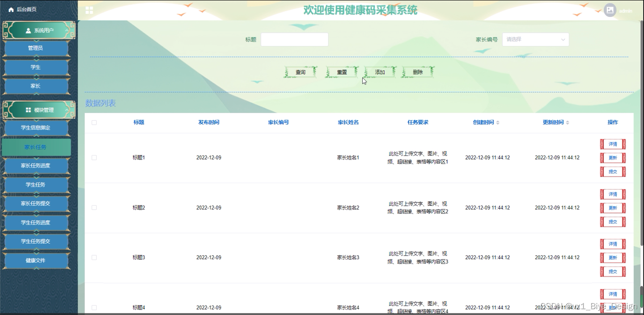Open 健康文件 menu item
Screen dimensions: 644x315
point(36,260)
